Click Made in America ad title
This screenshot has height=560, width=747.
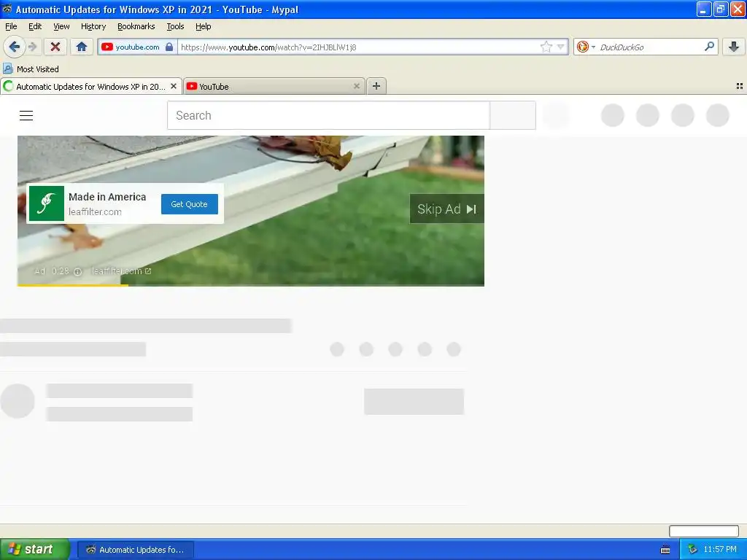pyautogui.click(x=107, y=197)
